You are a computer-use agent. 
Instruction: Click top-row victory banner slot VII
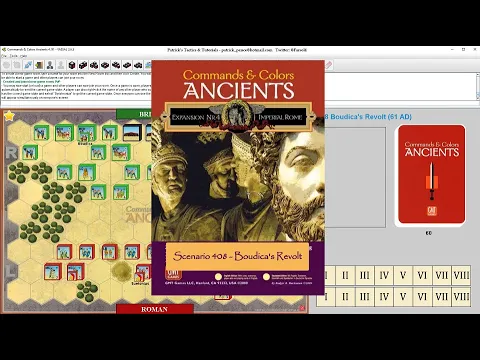(x=442, y=275)
